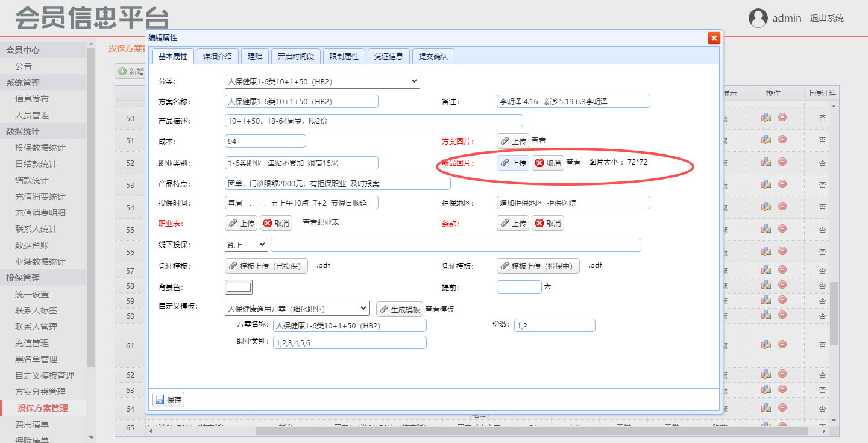Click generate template button

click(x=399, y=309)
